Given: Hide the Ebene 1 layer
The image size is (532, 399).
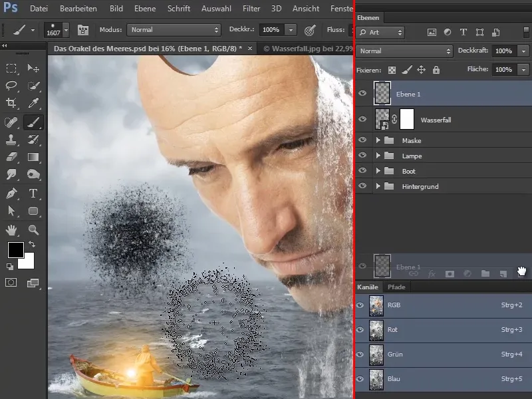Looking at the screenshot, I should (x=362, y=93).
